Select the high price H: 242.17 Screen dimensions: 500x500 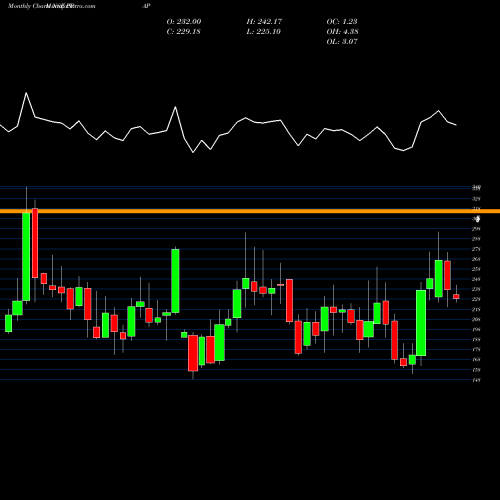click(264, 21)
